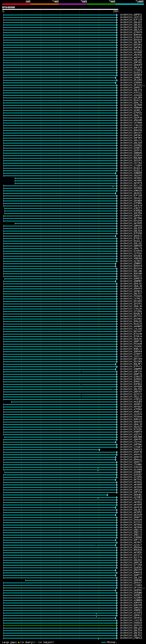Screen dimensions: 146x644
Task: Click hit label UniRef100_B7FKM9
Action: (131, 233)
